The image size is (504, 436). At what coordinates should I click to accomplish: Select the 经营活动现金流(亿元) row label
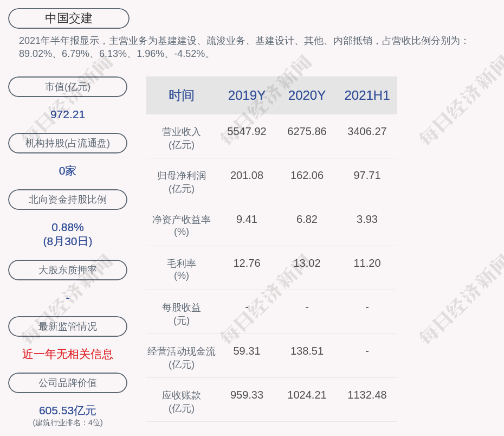pos(181,358)
